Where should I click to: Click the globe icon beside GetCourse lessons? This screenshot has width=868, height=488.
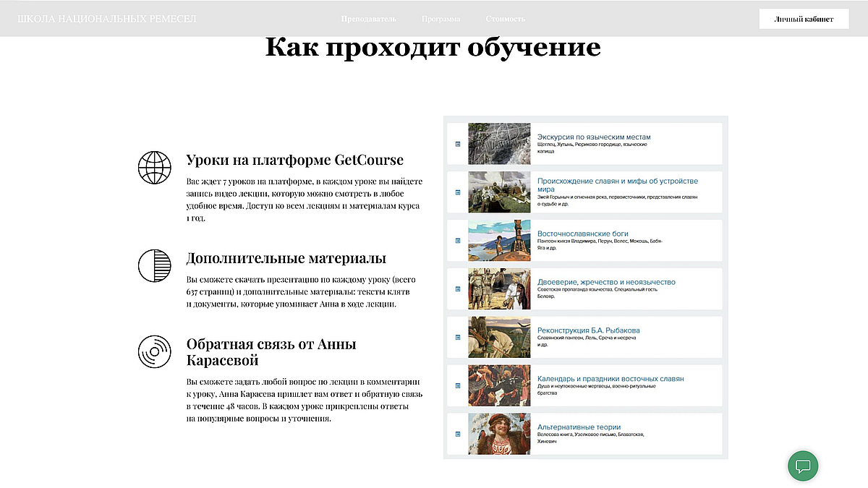(154, 168)
